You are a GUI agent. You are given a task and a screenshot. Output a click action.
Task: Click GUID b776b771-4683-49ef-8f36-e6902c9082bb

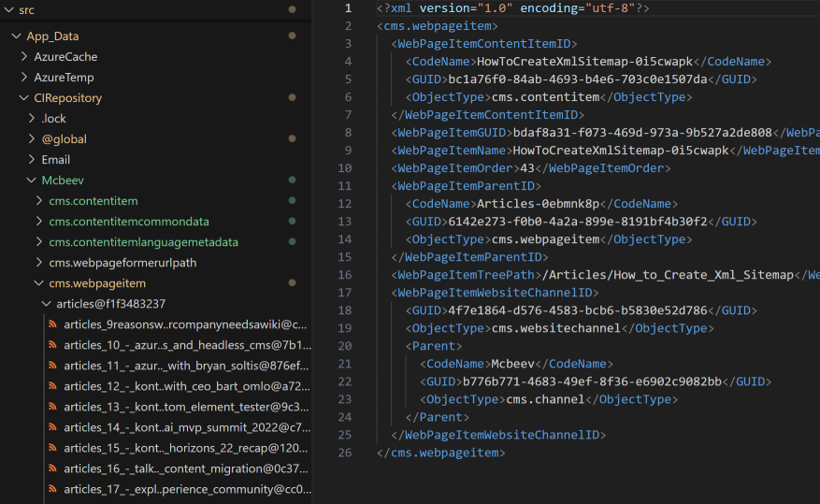(x=592, y=382)
